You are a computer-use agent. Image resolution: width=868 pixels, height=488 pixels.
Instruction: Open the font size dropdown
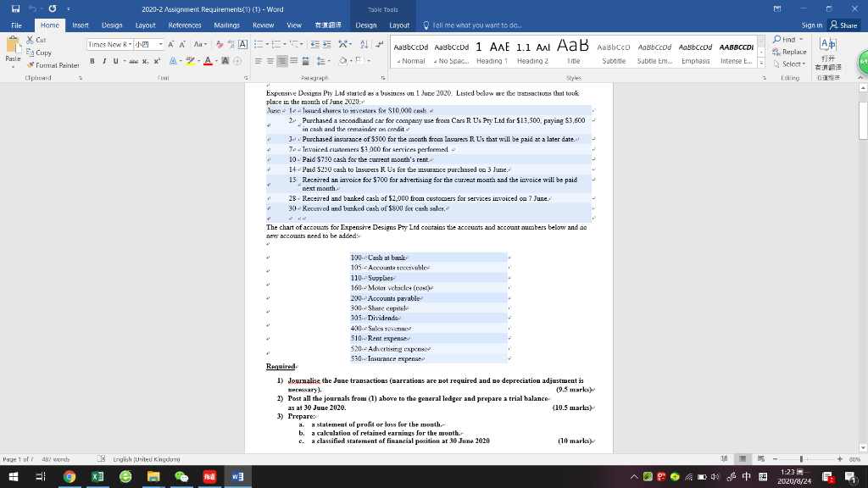pyautogui.click(x=160, y=43)
